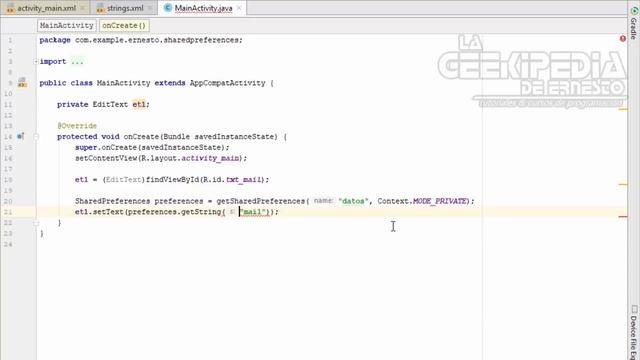640x360 pixels.
Task: Click the override method gutter icon at line 14
Action: pos(21,136)
